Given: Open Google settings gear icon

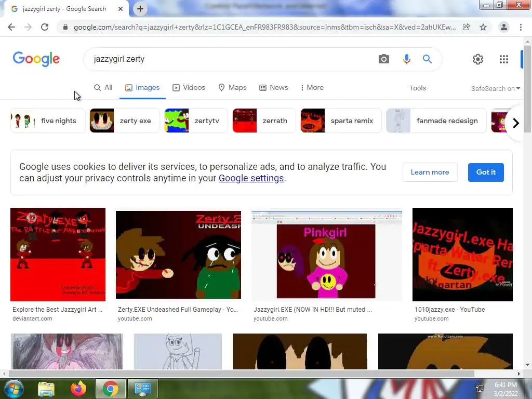Looking at the screenshot, I should (x=478, y=59).
